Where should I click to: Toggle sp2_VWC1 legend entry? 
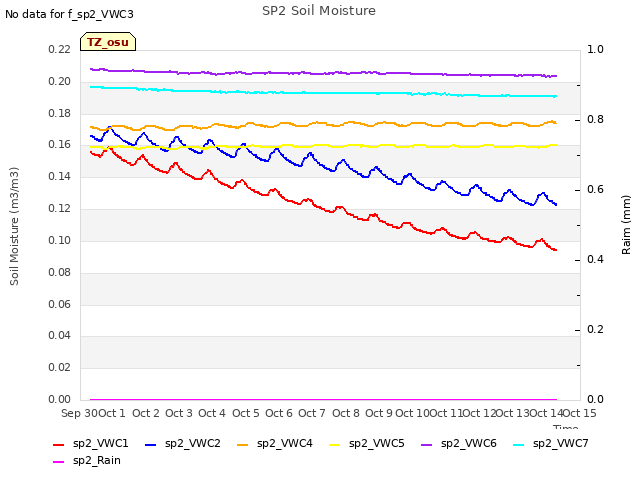pos(91,444)
